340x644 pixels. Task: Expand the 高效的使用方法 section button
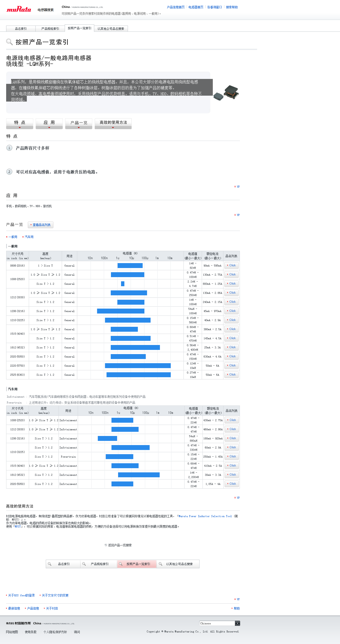point(113,123)
